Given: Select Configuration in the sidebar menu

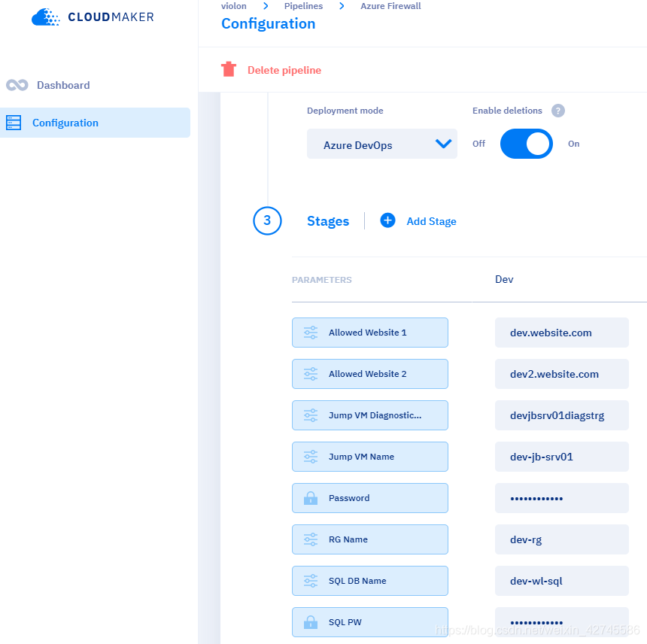Looking at the screenshot, I should pos(96,123).
